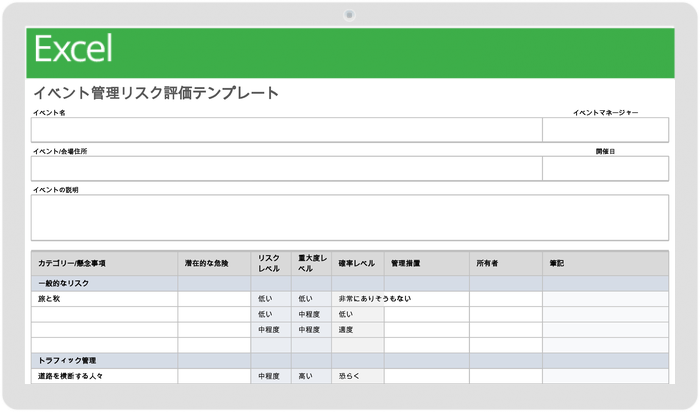Click 中程度 severity level in 適度 row
Image resolution: width=700 pixels, height=412 pixels.
pyautogui.click(x=312, y=330)
